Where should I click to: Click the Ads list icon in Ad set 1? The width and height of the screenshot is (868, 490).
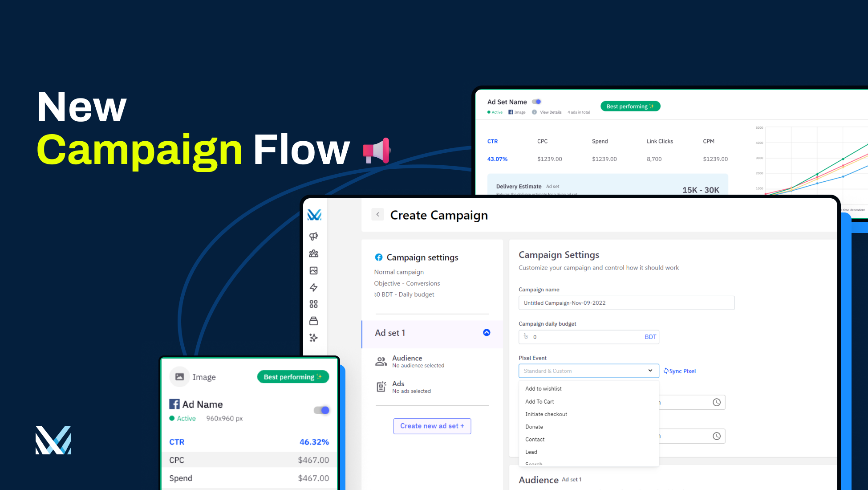pos(381,387)
